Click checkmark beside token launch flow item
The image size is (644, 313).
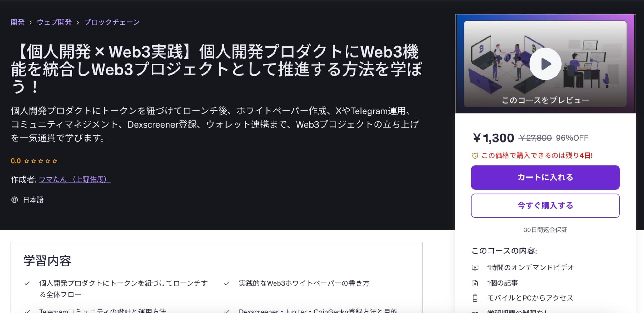pyautogui.click(x=27, y=283)
